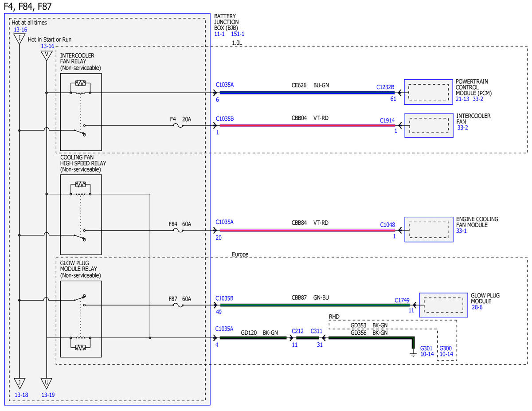Click connector C1035B at pin 1

click(x=225, y=119)
